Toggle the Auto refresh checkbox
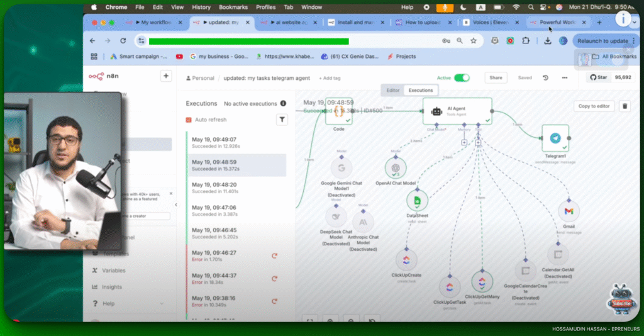 [x=189, y=120]
